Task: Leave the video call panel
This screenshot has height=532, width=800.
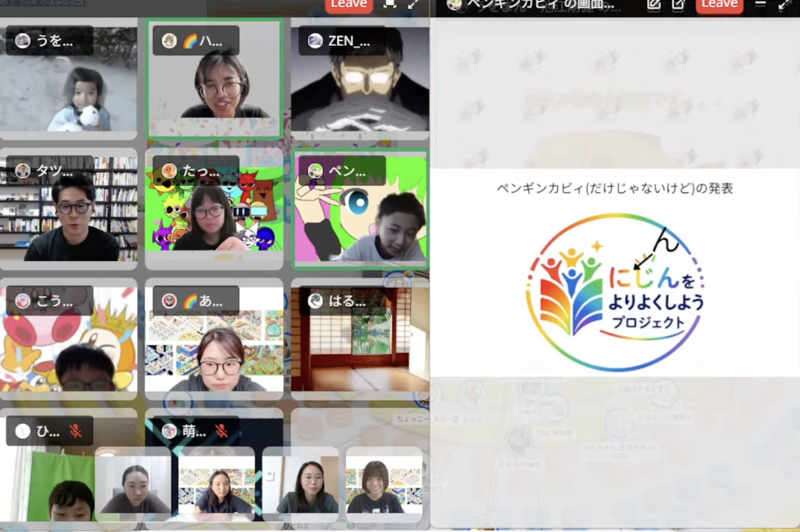Action: (349, 5)
